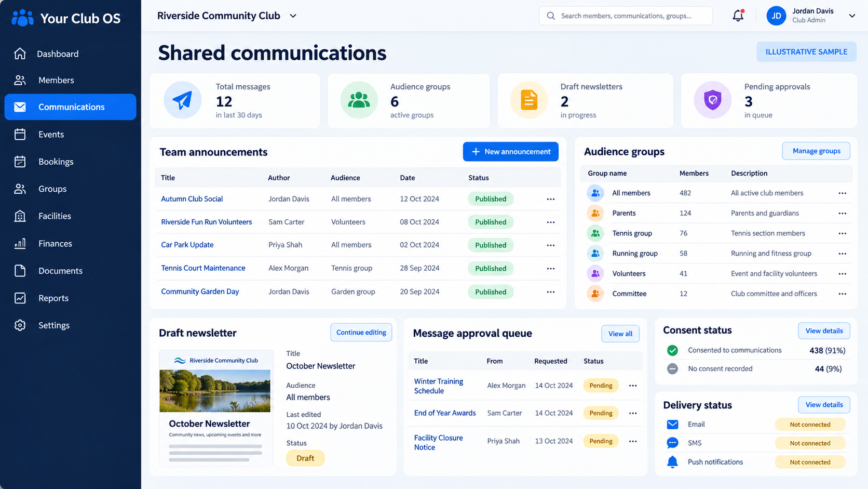Click the paper plane Total messages icon
This screenshot has height=489, width=868.
[182, 100]
